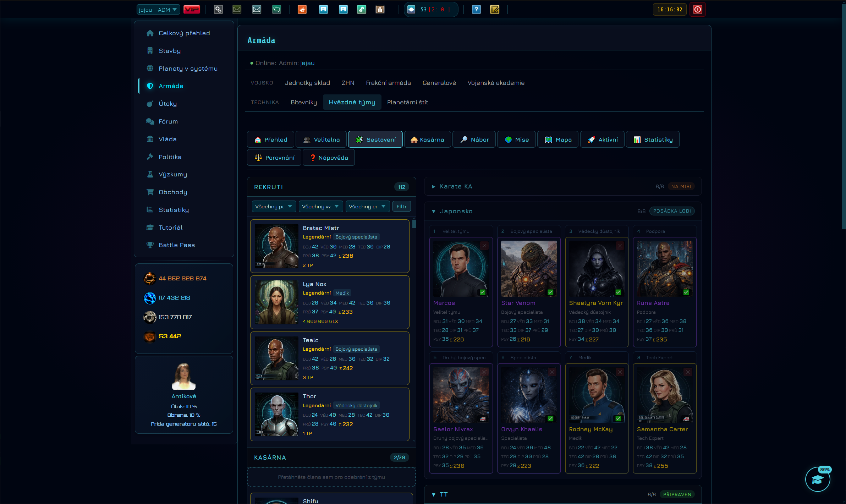Screen dimensions: 846x504
Task: Toggle green checkbox on Marcos portrait
Action: coord(483,292)
